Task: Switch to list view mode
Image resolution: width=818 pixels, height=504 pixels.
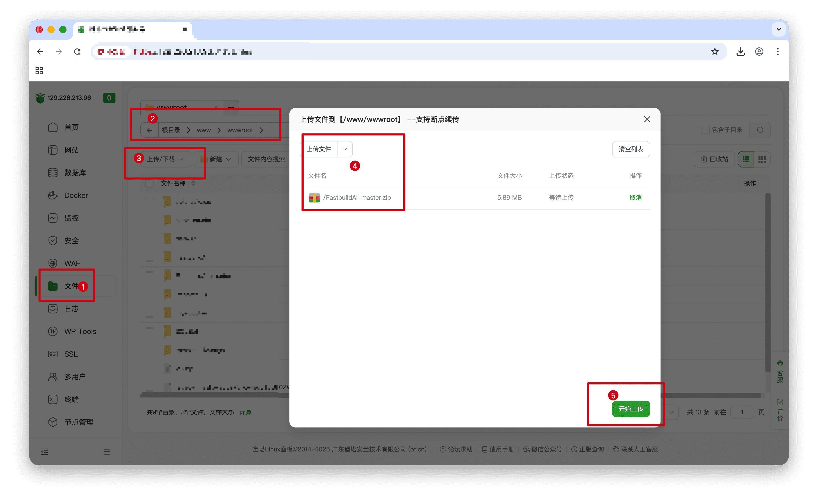Action: 746,159
